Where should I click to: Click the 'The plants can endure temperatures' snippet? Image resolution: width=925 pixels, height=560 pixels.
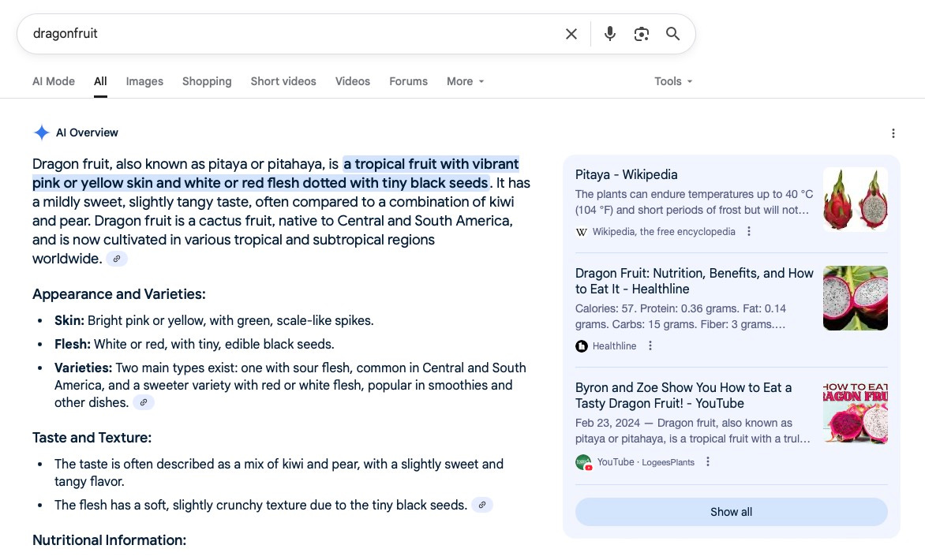click(x=694, y=202)
